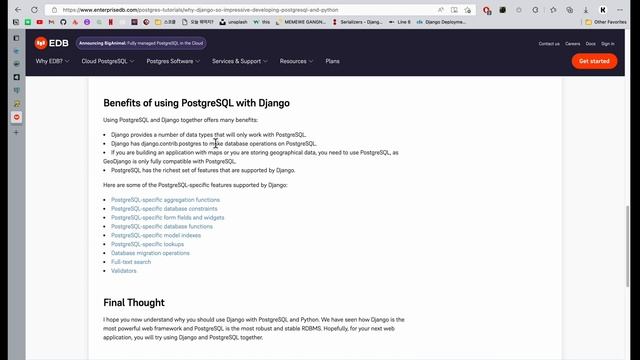The width and height of the screenshot is (640, 360).
Task: Click the Benefits of using PostgreSQL with Django heading
Action: tap(196, 103)
